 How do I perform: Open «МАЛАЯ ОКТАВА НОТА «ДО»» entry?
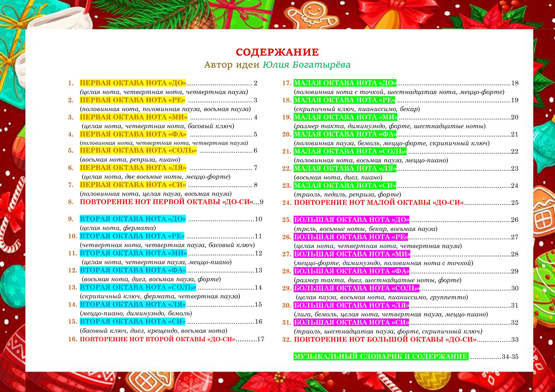(345, 83)
